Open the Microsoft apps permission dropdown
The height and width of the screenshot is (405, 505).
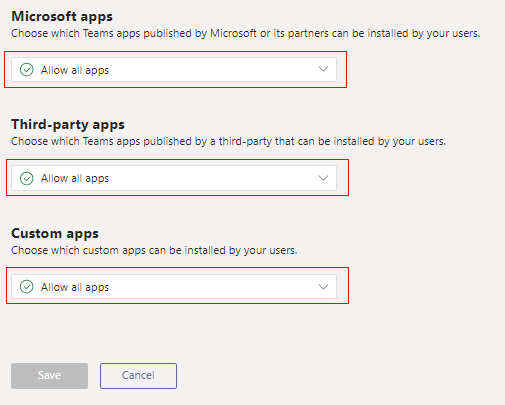[x=174, y=70]
